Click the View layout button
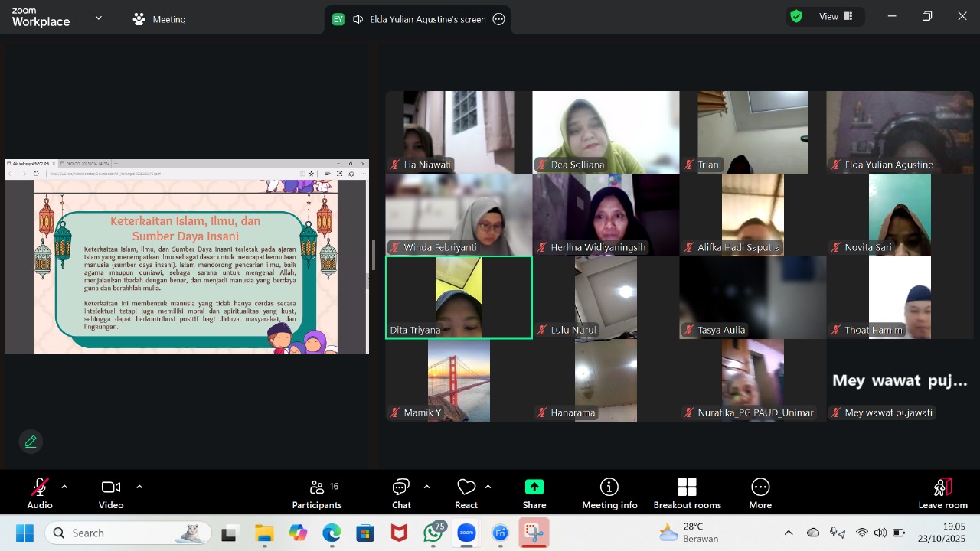Viewport: 980px width, 551px height. pos(836,16)
